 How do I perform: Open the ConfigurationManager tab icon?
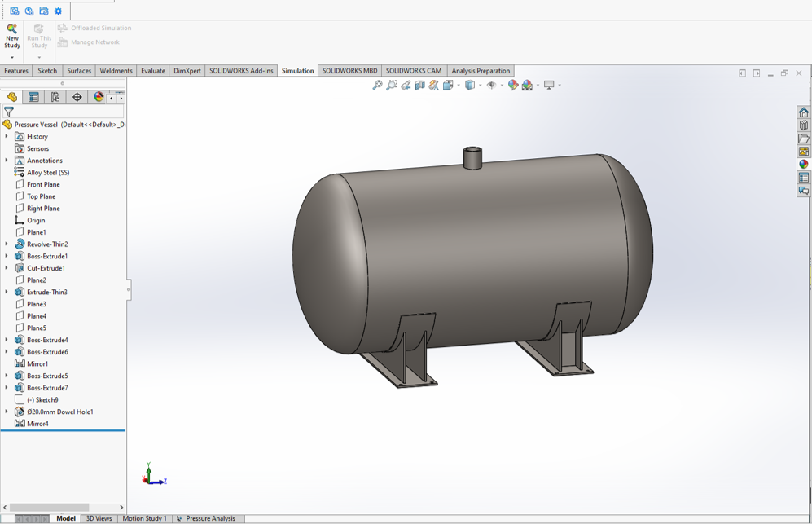(54, 98)
